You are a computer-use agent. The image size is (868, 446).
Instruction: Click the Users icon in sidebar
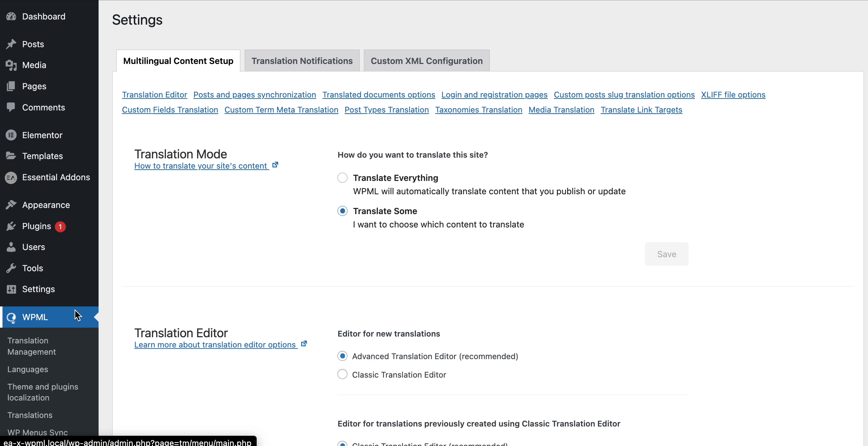click(x=11, y=247)
